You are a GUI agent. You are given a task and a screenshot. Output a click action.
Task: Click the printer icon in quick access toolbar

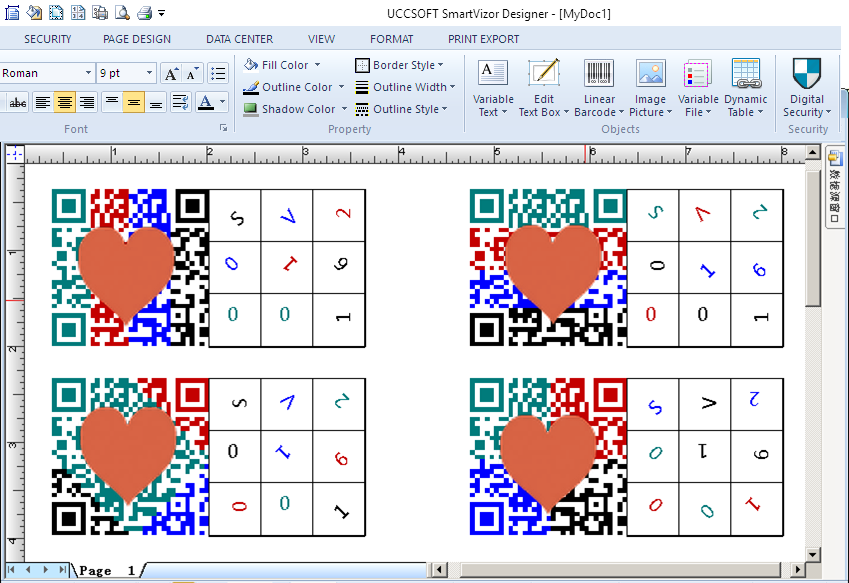click(145, 12)
